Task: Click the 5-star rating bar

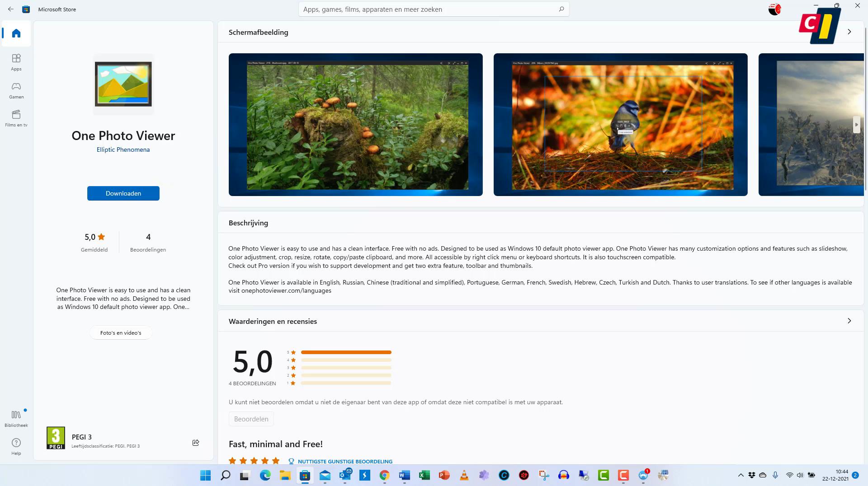Action: point(346,352)
